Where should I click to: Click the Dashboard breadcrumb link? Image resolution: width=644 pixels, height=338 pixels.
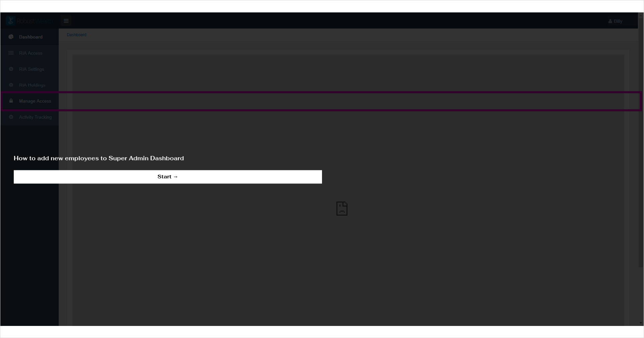[76, 35]
